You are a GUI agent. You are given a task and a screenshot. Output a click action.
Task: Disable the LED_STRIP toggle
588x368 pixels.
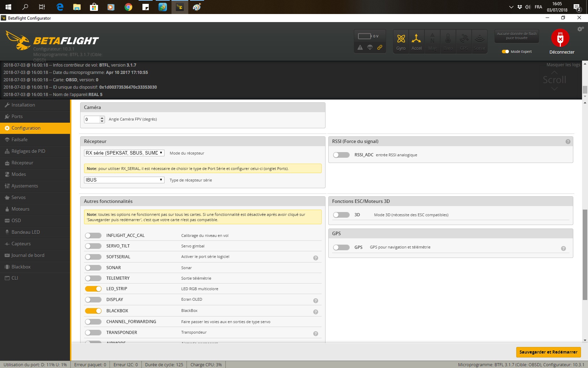(x=93, y=289)
